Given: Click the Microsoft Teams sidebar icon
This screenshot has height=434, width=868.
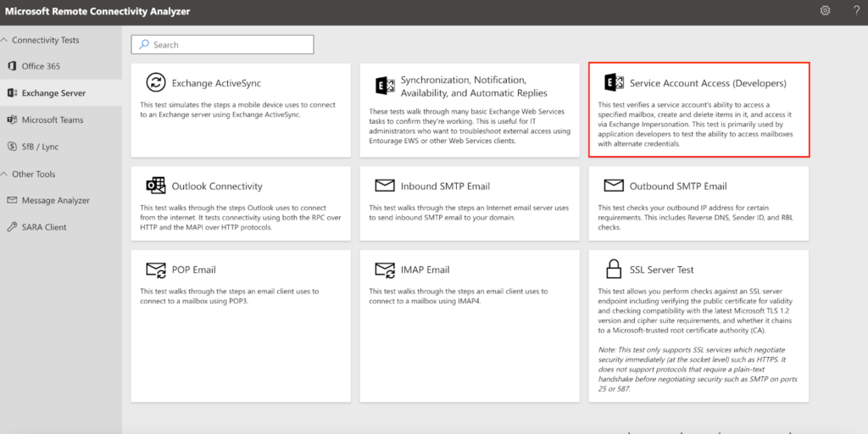Looking at the screenshot, I should point(12,120).
